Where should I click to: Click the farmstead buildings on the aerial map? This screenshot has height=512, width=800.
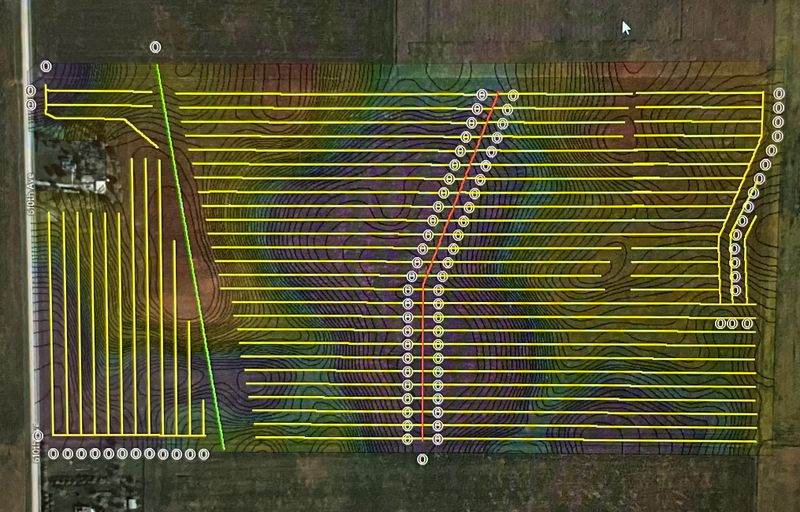click(x=79, y=166)
